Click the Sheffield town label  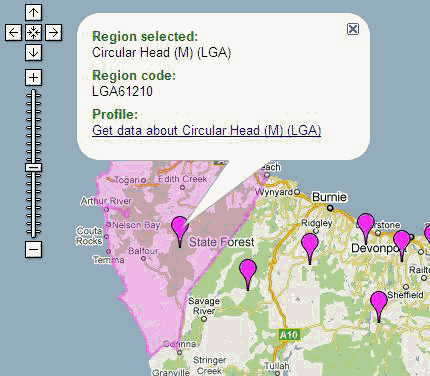(x=405, y=295)
